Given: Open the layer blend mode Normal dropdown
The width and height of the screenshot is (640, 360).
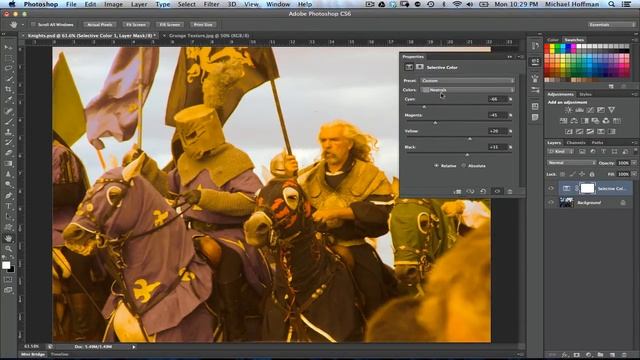Looking at the screenshot, I should [x=572, y=163].
